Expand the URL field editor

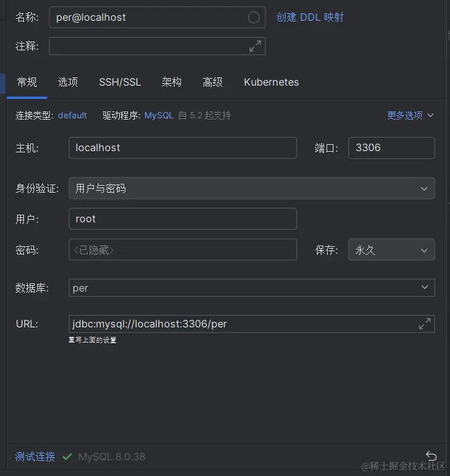click(x=425, y=324)
